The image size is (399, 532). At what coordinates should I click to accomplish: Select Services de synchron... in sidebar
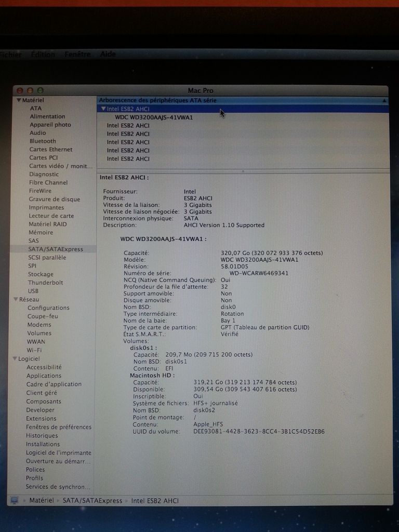(58, 486)
